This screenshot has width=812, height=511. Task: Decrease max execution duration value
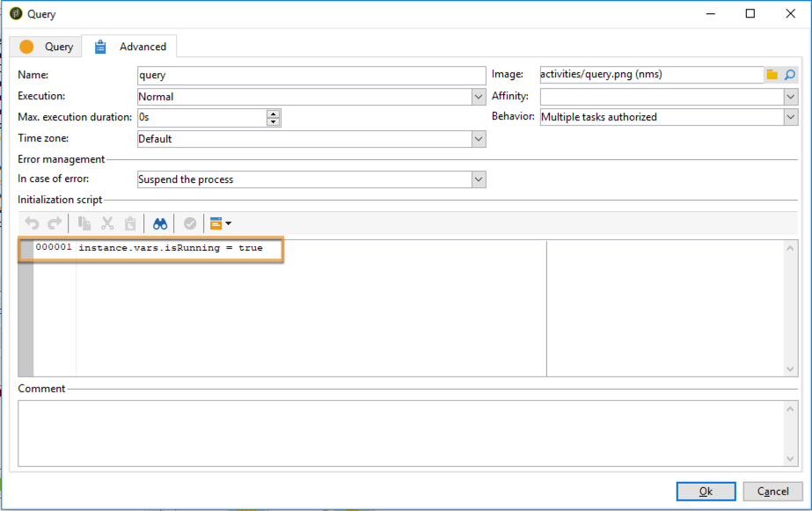[273, 122]
